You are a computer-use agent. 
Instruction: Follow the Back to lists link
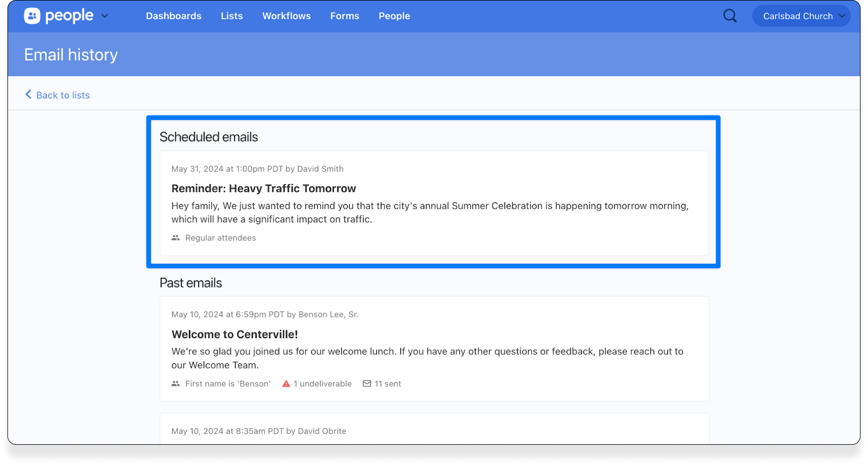click(62, 95)
